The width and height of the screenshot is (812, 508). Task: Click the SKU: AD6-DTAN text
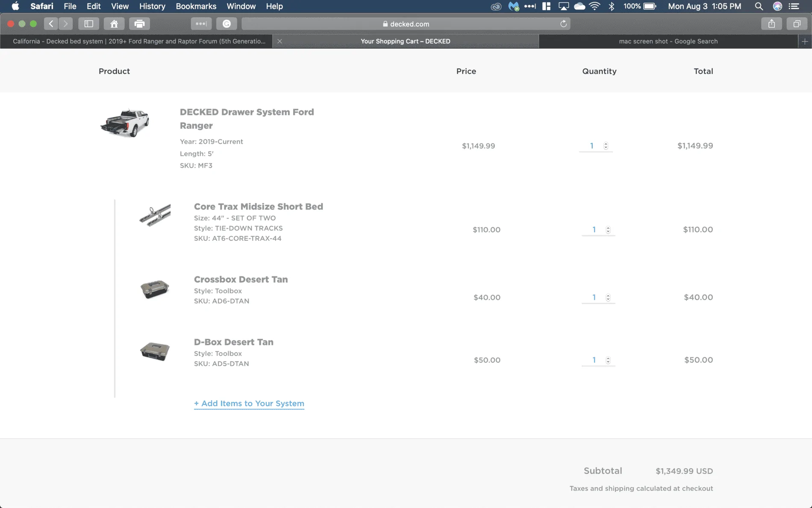[221, 301]
